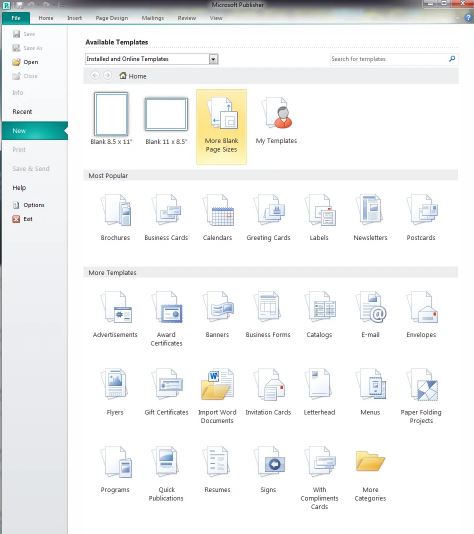The height and width of the screenshot is (534, 474).
Task: Choose Paper Folding Projects templates
Action: [x=421, y=396]
